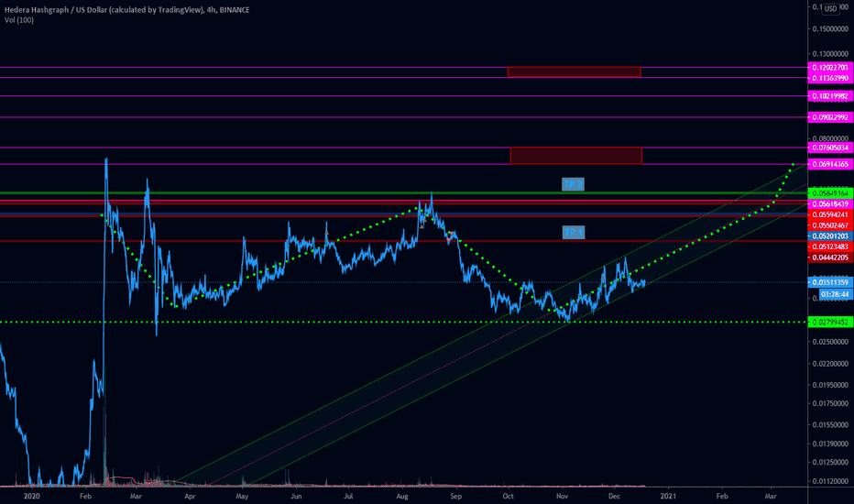
Task: Click the Jul label on time axis
Action: click(x=348, y=496)
